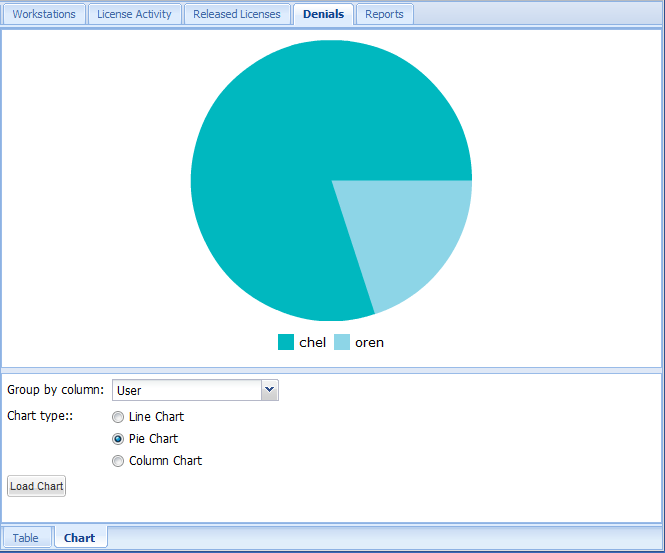Switch to the Workstations tab
The image size is (665, 553).
pyautogui.click(x=44, y=14)
